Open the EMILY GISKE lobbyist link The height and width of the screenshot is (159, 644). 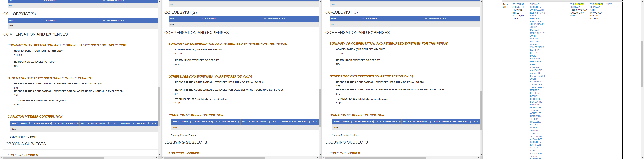click(x=536, y=21)
